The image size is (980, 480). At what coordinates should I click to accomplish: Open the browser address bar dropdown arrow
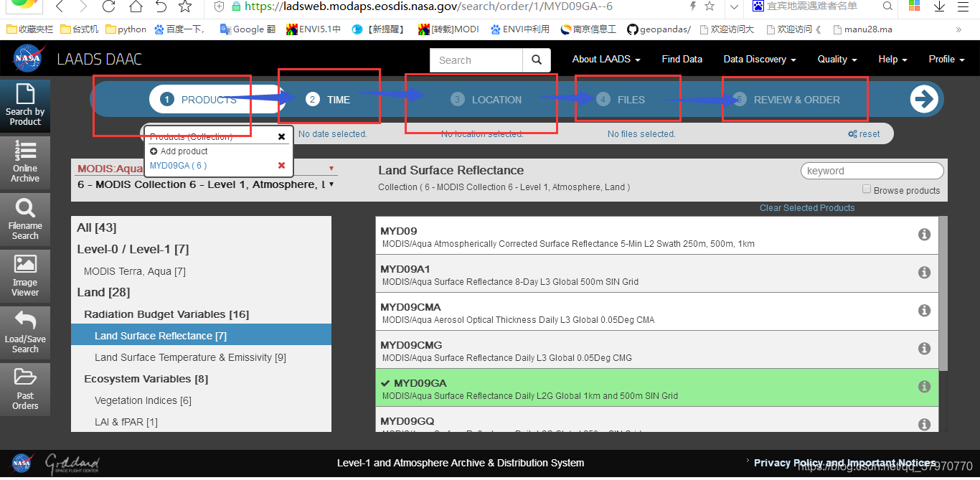click(x=733, y=6)
